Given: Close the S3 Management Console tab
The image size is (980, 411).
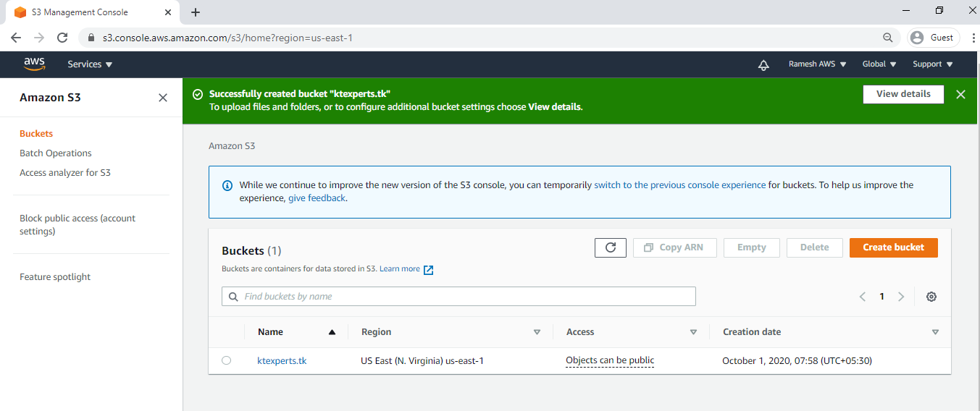Looking at the screenshot, I should (169, 12).
